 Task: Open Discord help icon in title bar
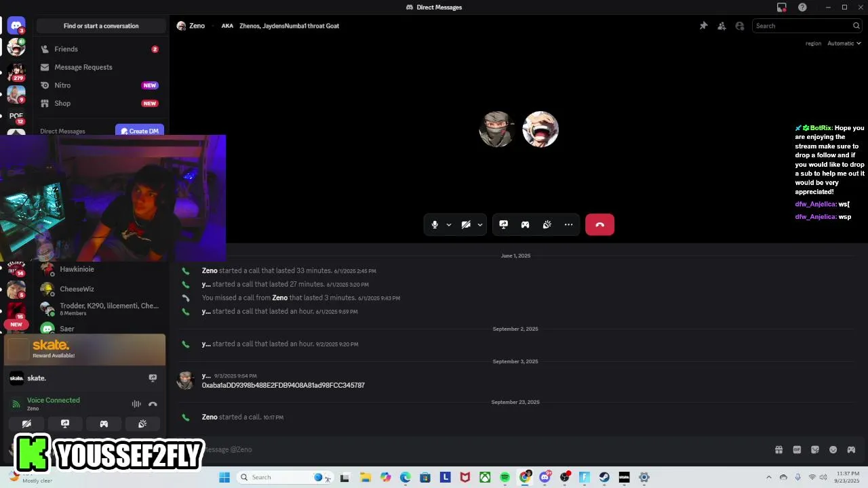(x=802, y=7)
